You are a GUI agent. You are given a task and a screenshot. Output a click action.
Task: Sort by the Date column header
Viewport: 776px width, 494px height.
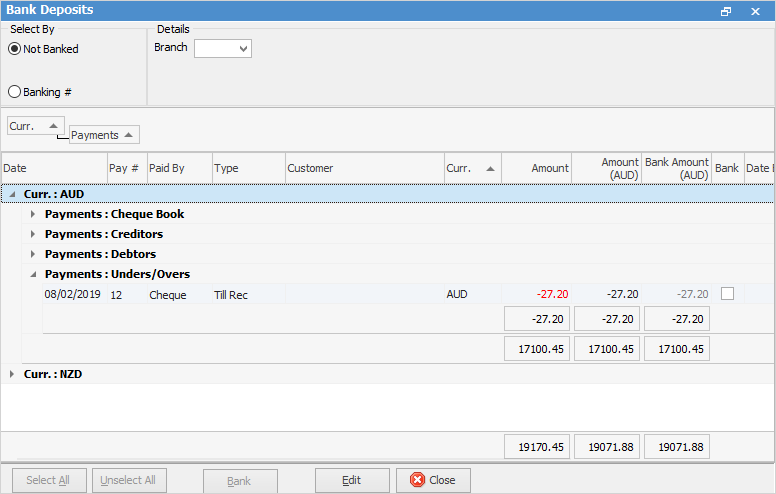pos(54,168)
